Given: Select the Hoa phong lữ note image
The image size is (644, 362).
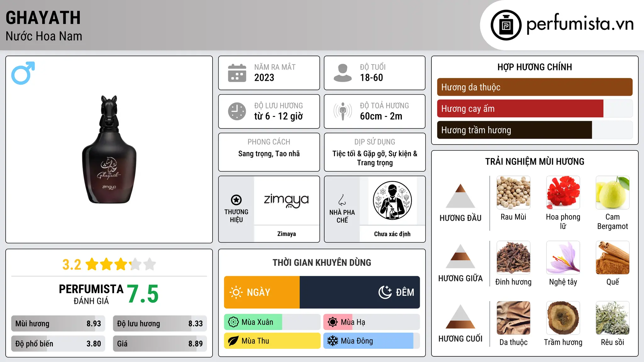Looking at the screenshot, I should (563, 193).
